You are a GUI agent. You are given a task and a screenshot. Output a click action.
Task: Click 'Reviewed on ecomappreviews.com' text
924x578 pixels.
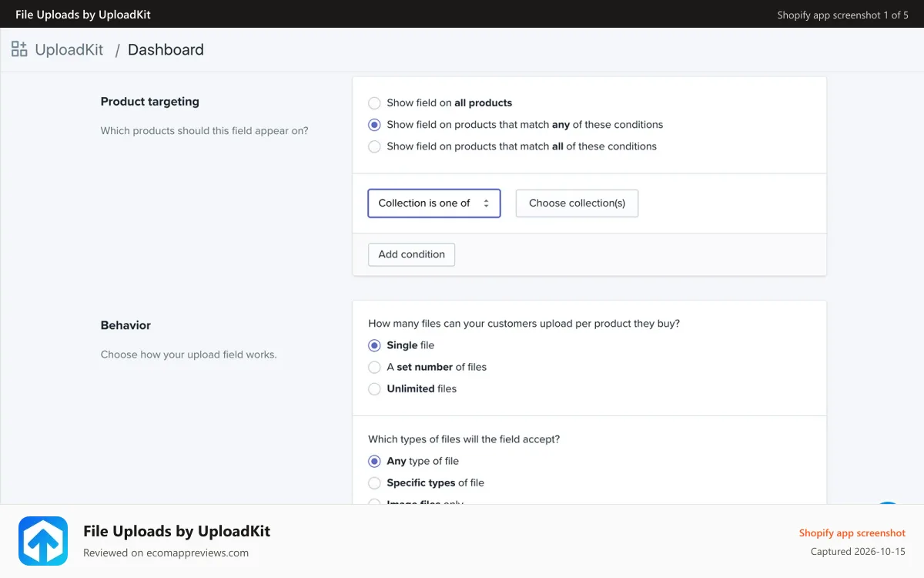pos(166,553)
